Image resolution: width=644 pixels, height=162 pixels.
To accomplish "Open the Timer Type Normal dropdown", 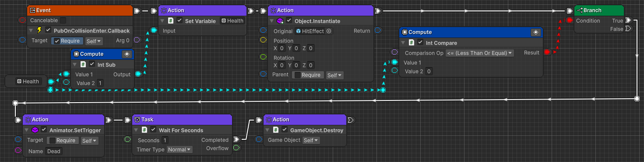I will [179, 149].
